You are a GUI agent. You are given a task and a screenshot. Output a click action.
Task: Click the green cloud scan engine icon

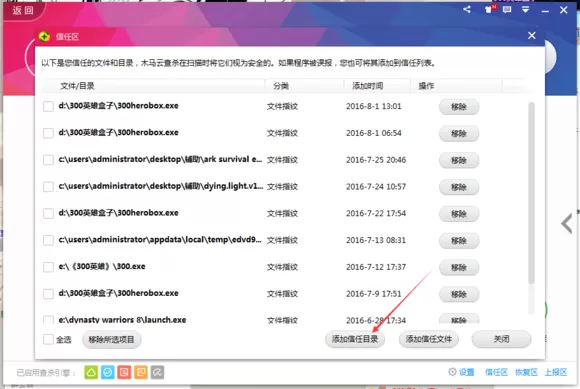[x=91, y=372]
